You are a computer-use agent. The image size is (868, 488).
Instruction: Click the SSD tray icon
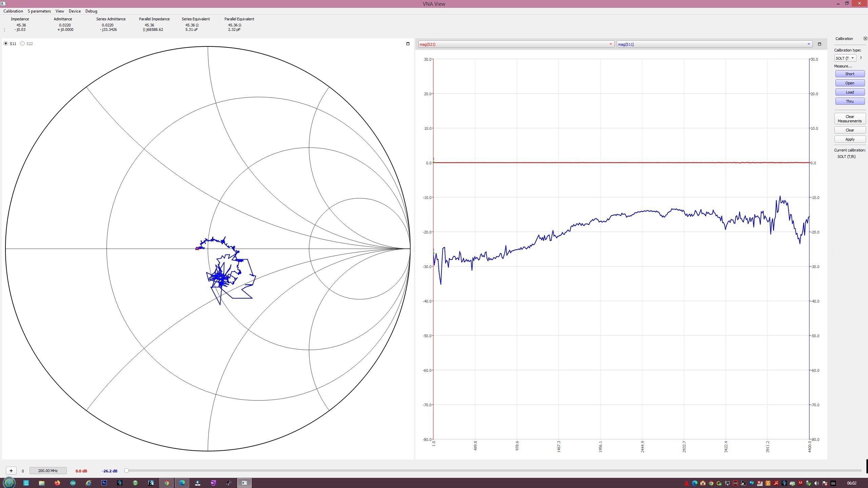point(833,483)
